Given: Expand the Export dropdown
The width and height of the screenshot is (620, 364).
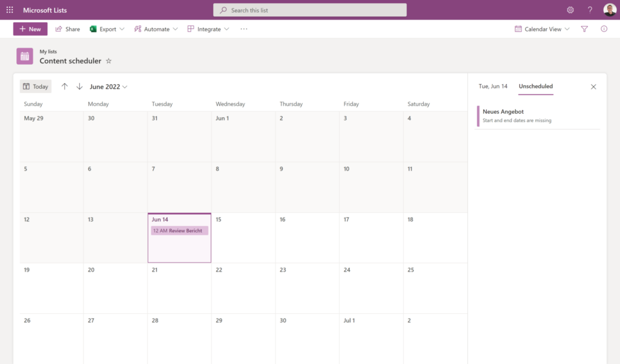Looking at the screenshot, I should pyautogui.click(x=107, y=29).
